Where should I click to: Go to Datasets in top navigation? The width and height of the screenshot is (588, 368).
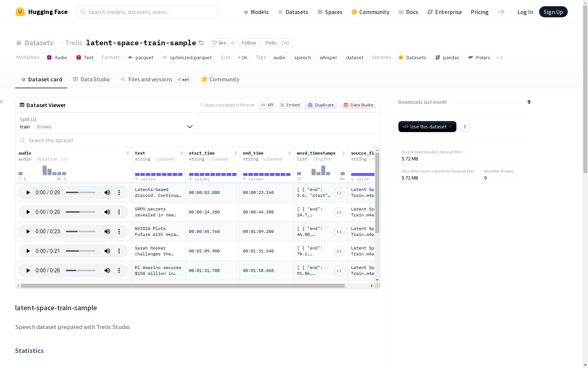click(293, 12)
